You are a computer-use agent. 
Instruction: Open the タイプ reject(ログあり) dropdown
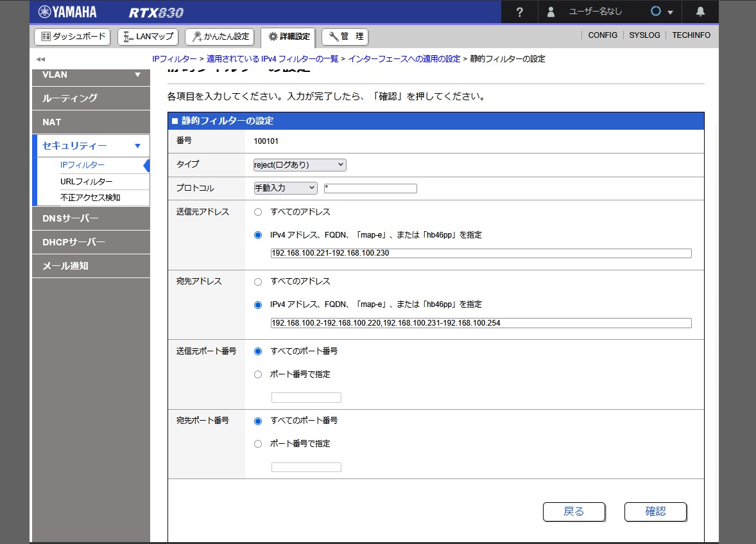pyautogui.click(x=300, y=165)
